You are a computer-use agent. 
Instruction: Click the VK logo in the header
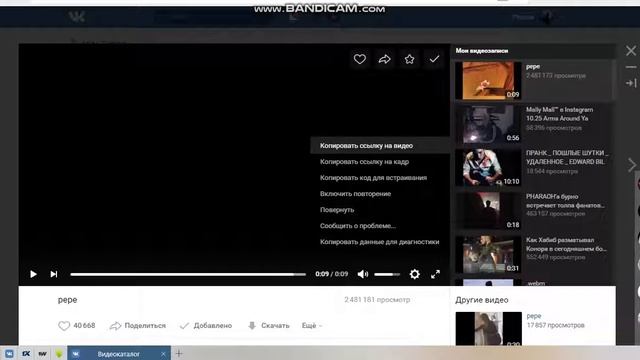click(77, 17)
